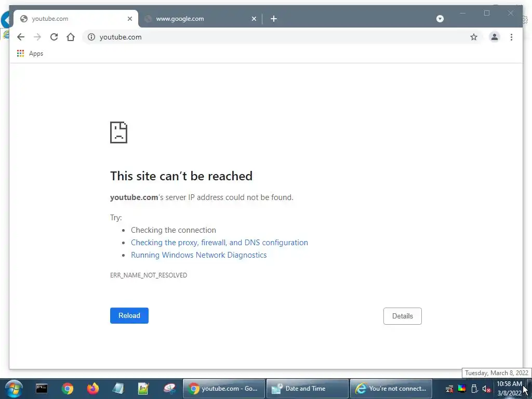
Task: Open the colorful display tray icon
Action: [x=462, y=389]
